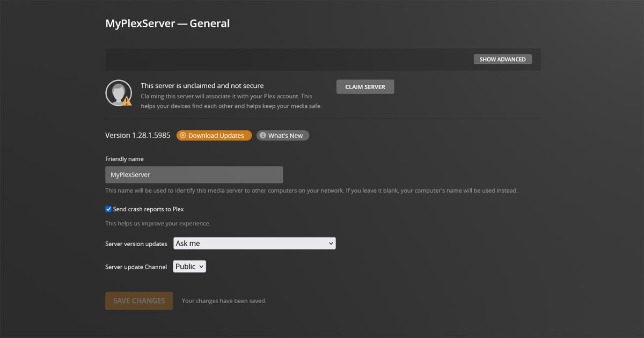Toggle Send crash reports to Plex checkbox
Screen dimensions: 644x338
pos(108,209)
